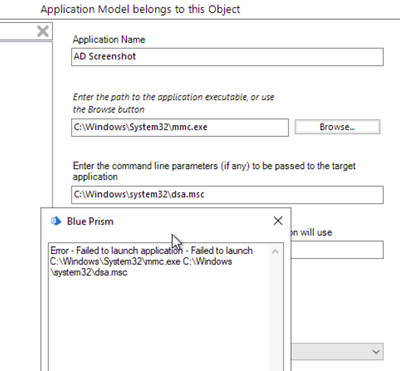Click the Browse... button
This screenshot has height=371, width=400.
pos(337,127)
